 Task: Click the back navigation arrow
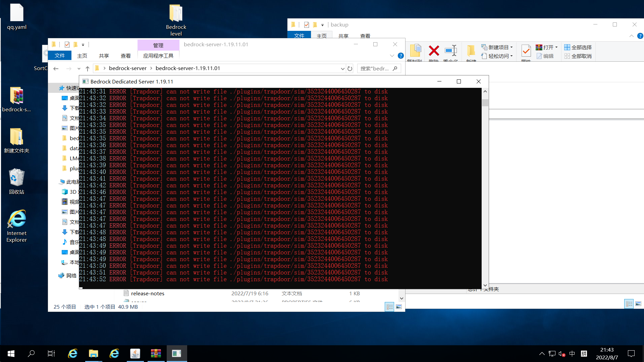(56, 68)
